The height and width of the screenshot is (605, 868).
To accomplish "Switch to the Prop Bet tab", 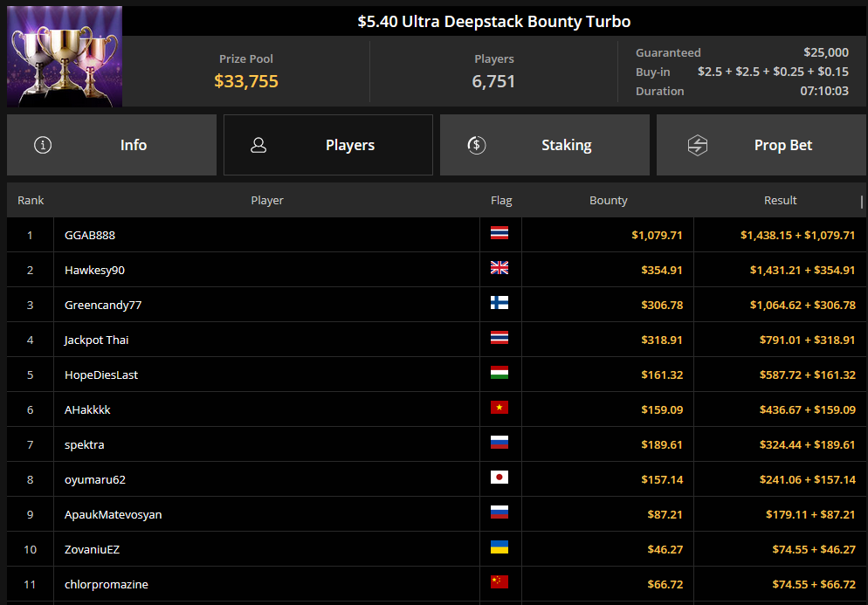I will point(761,145).
